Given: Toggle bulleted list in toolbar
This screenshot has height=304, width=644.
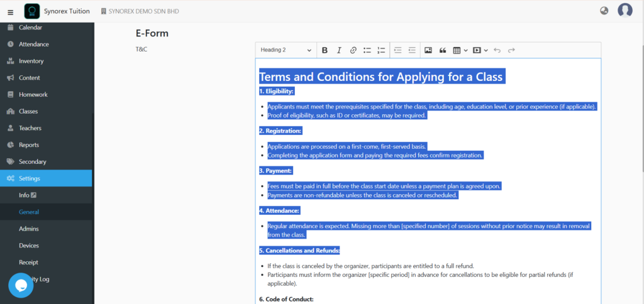Looking at the screenshot, I should click(367, 50).
